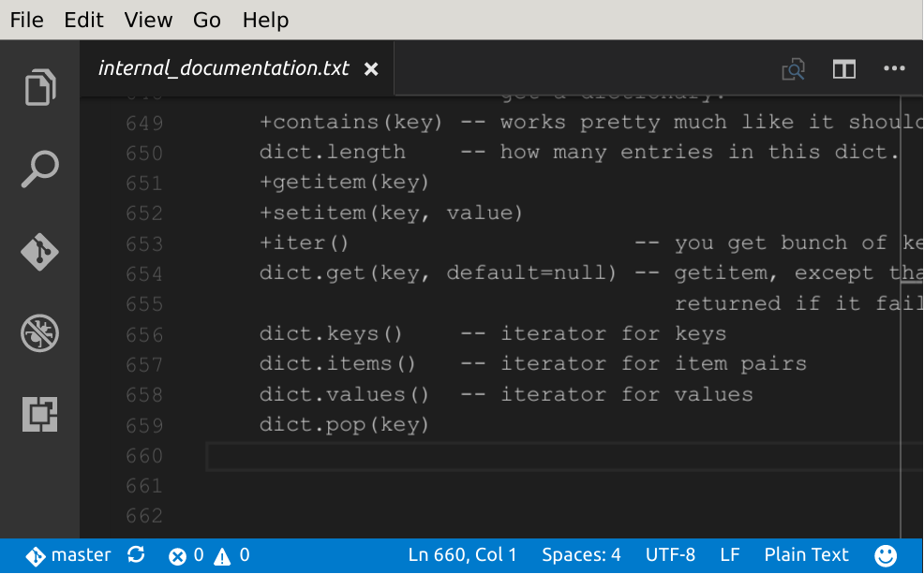924x574 pixels.
Task: Open the Help menu
Action: pos(265,20)
